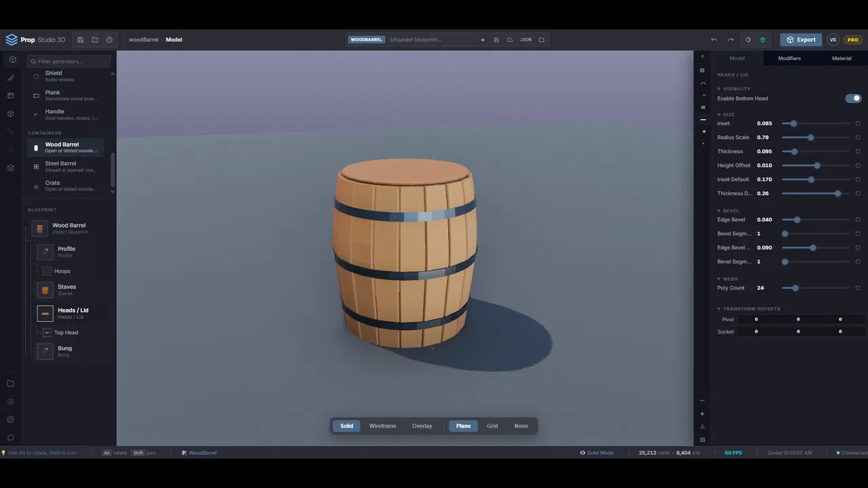The image size is (868, 488).
Task: Click the grid icon at bottom of right mini toolbar
Action: 703,440
